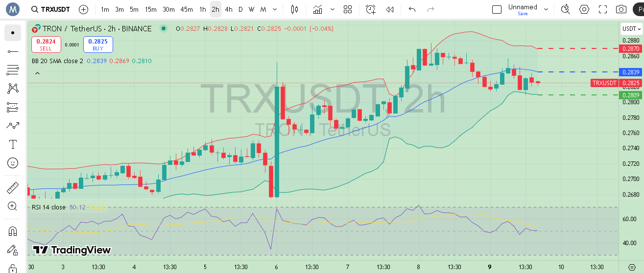The width and height of the screenshot is (644, 273).
Task: Open indicator templates grid icon
Action: [x=348, y=9]
